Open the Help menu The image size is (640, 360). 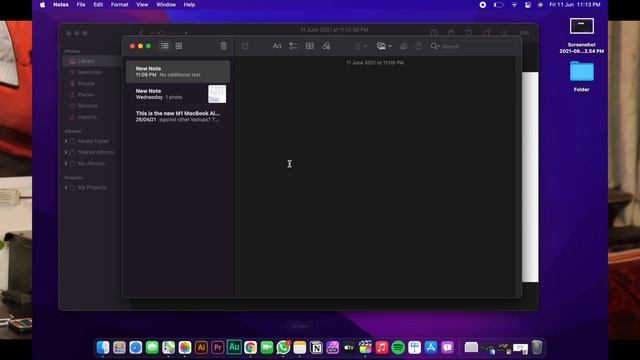click(189, 5)
